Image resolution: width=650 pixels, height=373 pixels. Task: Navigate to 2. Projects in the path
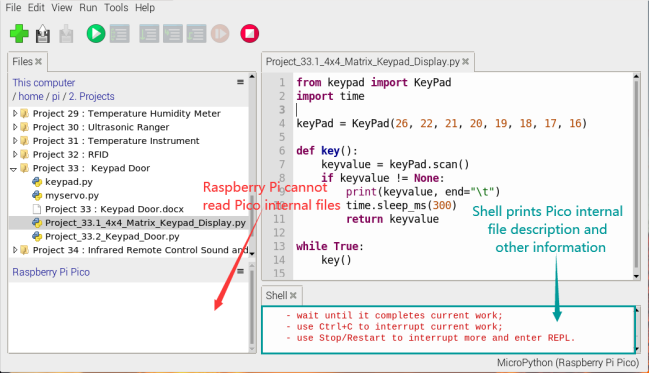click(x=91, y=96)
